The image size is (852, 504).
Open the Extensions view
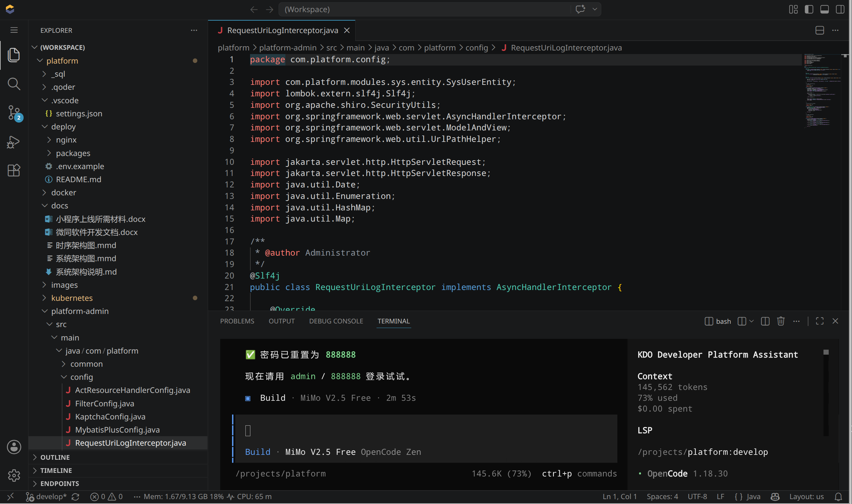14,170
